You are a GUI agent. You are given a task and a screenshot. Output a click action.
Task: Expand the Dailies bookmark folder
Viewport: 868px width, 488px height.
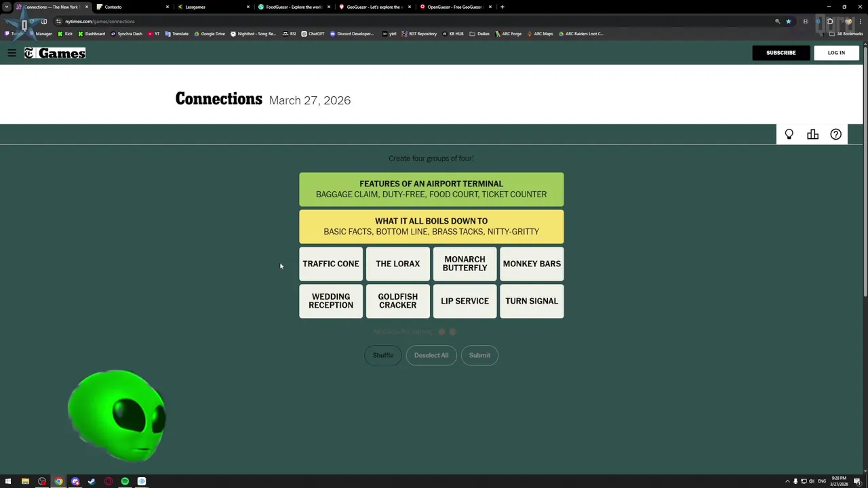click(x=479, y=33)
